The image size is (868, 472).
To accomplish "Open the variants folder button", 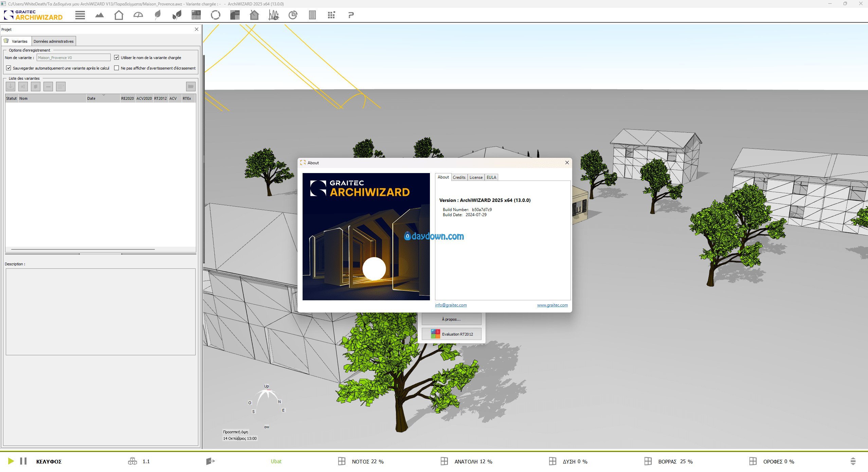I will click(191, 87).
